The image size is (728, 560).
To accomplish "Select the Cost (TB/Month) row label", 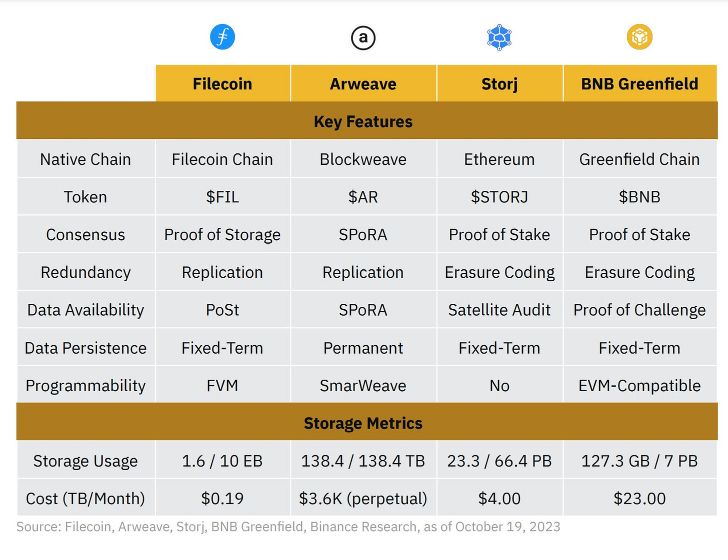I will coord(86,498).
